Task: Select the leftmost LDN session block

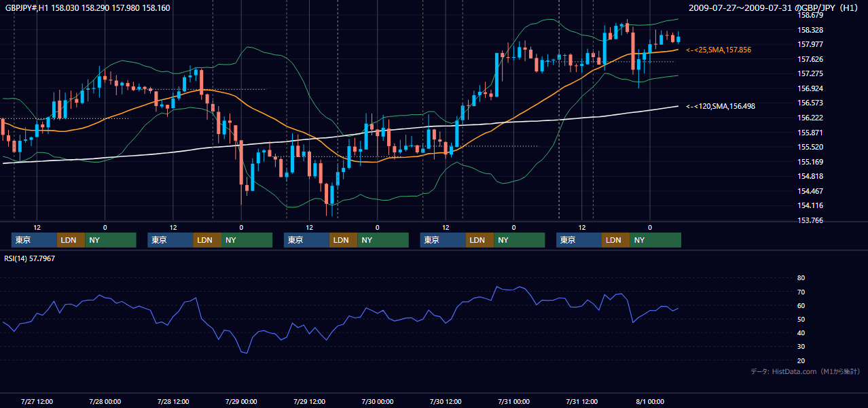Action: tap(71, 240)
